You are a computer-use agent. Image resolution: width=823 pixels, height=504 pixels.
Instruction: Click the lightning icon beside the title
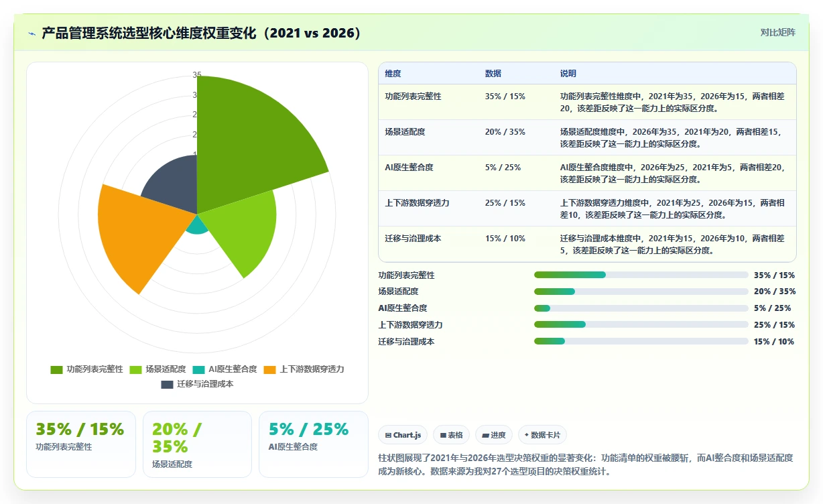click(x=32, y=33)
